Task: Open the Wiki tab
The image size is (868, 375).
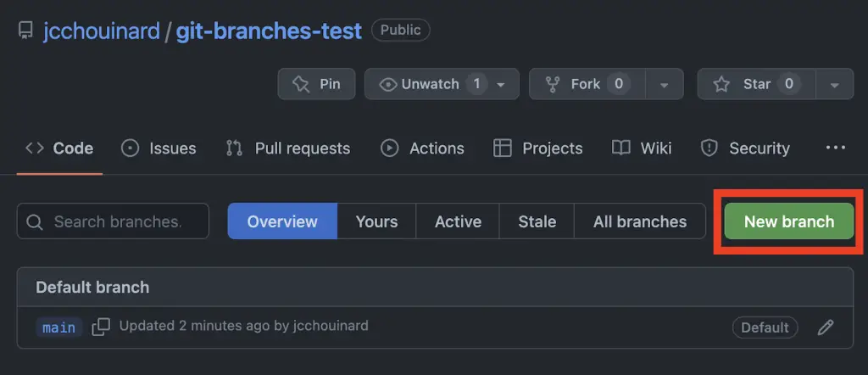Action: (643, 148)
